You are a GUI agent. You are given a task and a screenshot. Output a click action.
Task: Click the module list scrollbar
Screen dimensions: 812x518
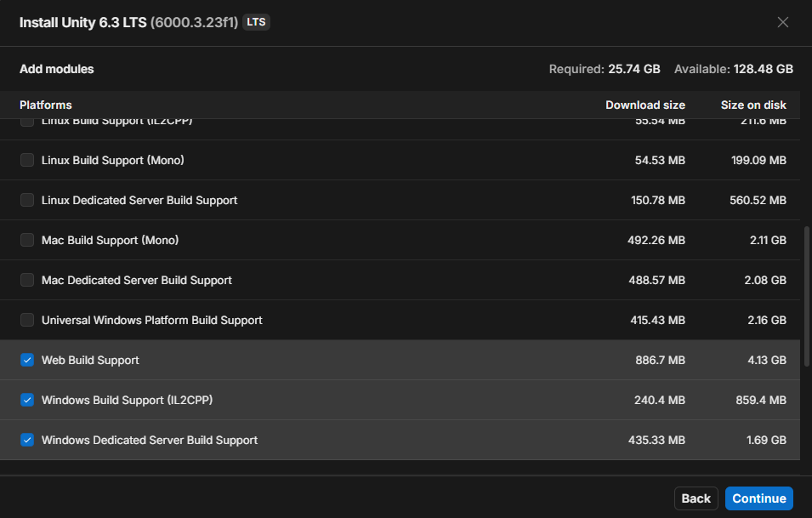pos(806,296)
